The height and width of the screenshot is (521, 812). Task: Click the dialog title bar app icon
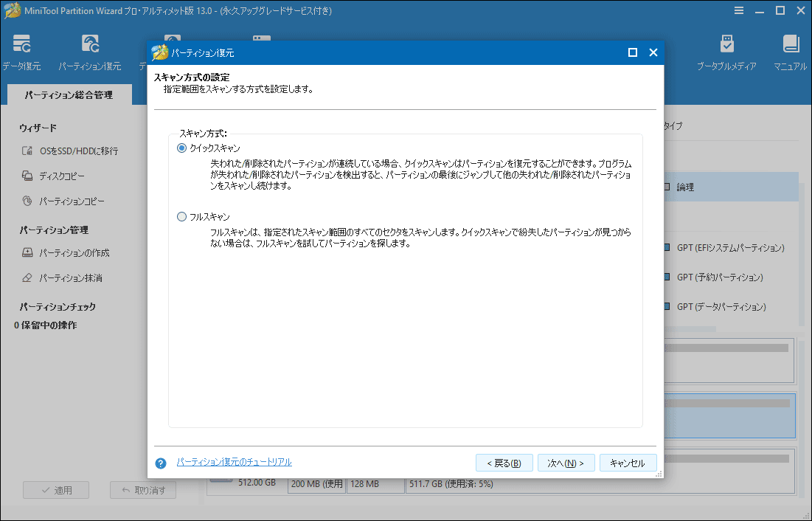click(159, 52)
